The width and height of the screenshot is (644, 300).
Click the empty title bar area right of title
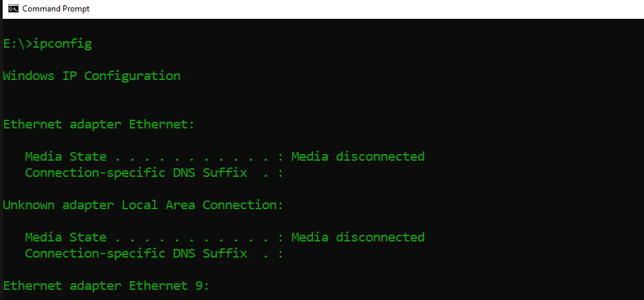365,9
